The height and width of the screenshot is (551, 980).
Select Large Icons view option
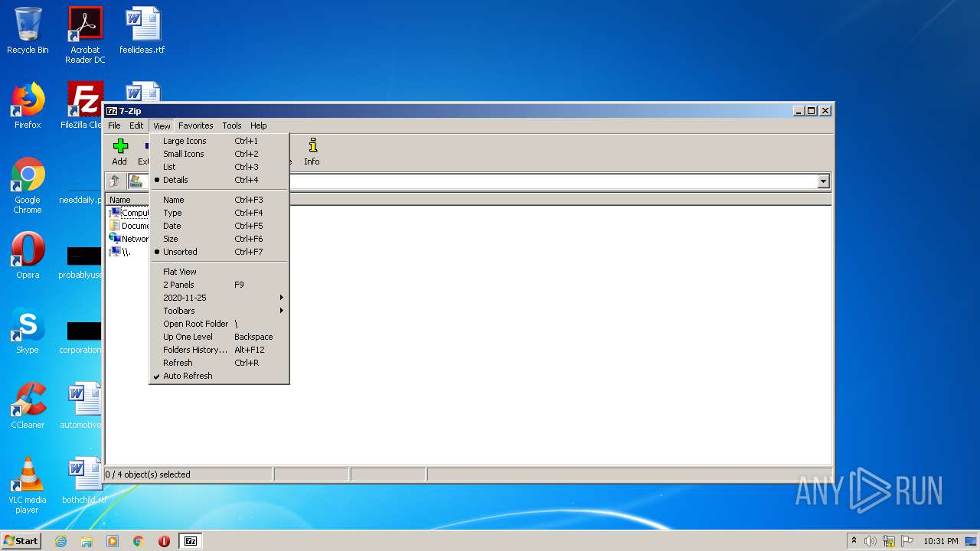pyautogui.click(x=219, y=141)
